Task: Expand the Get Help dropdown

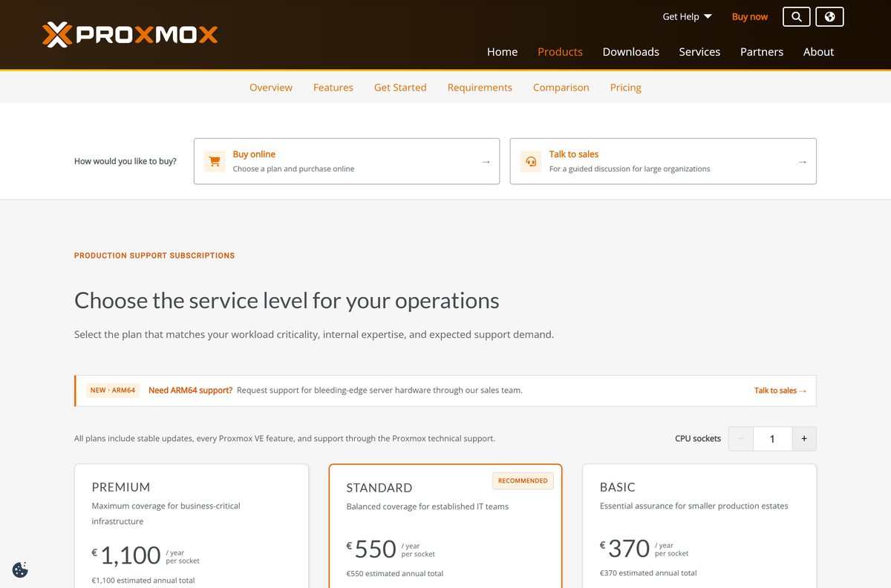Action: 687,16
